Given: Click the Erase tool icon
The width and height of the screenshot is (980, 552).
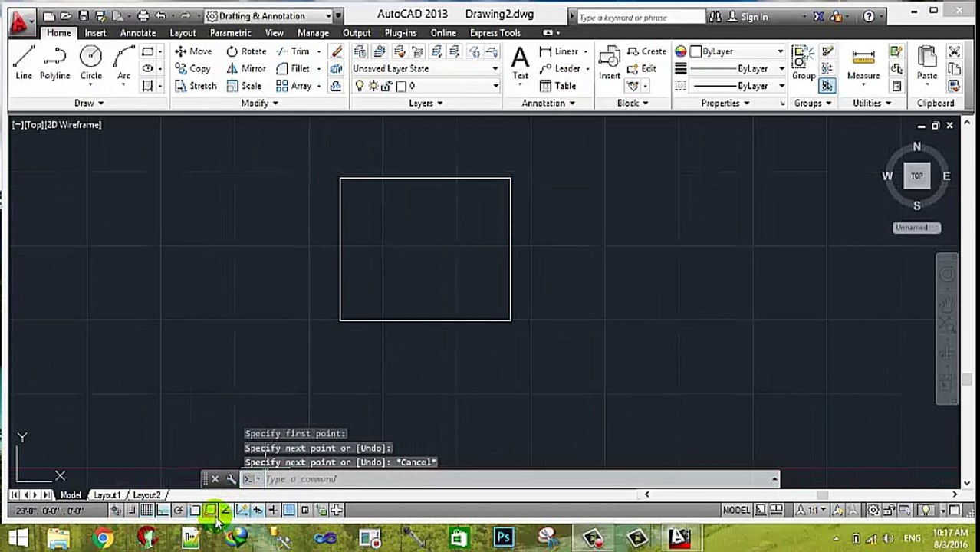Looking at the screenshot, I should pyautogui.click(x=336, y=51).
